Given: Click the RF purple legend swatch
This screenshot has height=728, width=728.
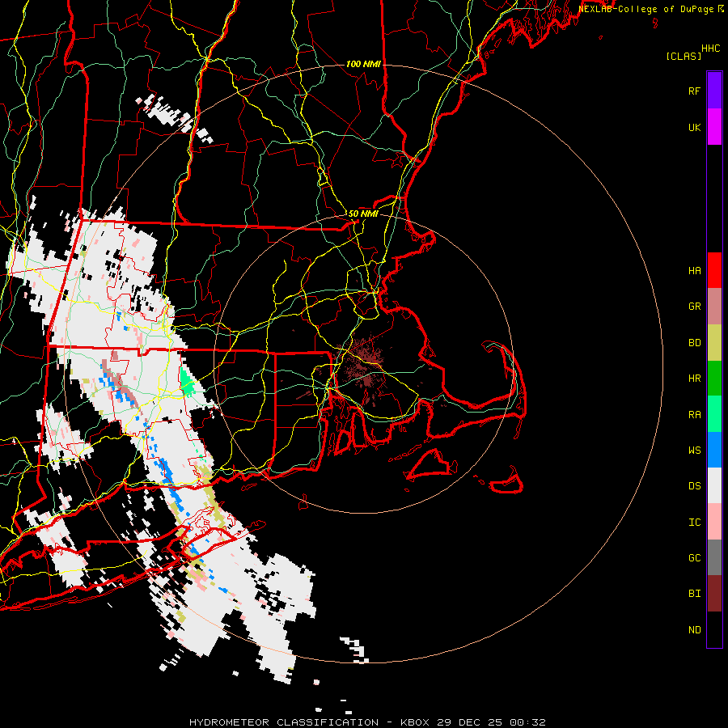Looking at the screenshot, I should click(714, 91).
